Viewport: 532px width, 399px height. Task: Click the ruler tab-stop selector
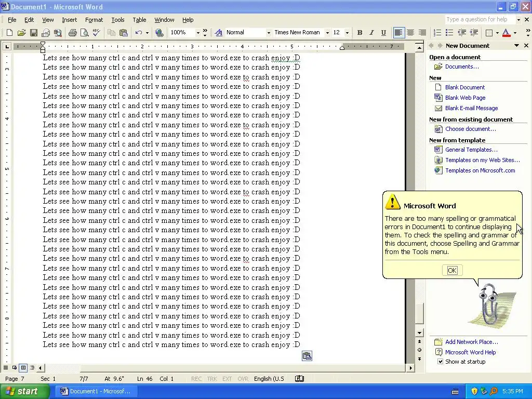pos(7,46)
